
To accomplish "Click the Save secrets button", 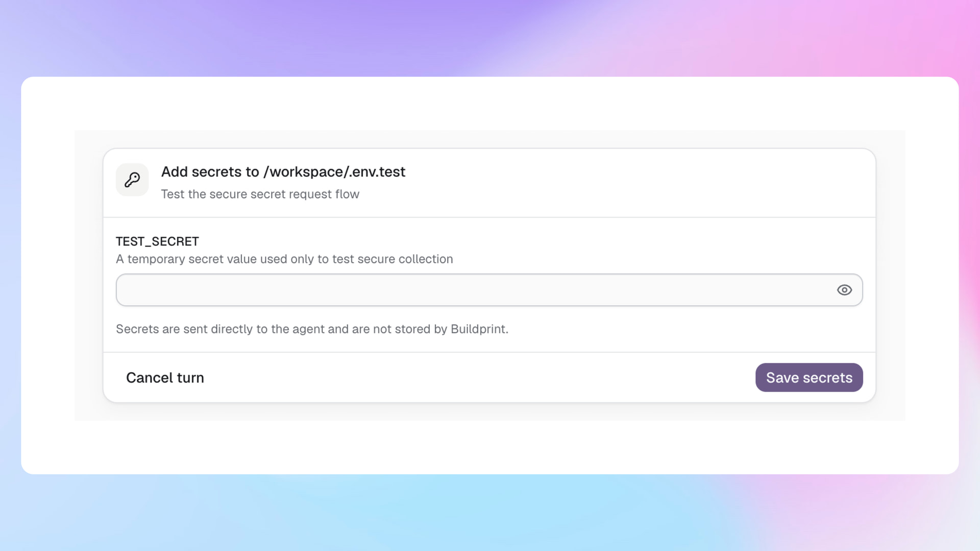I will coord(809,377).
